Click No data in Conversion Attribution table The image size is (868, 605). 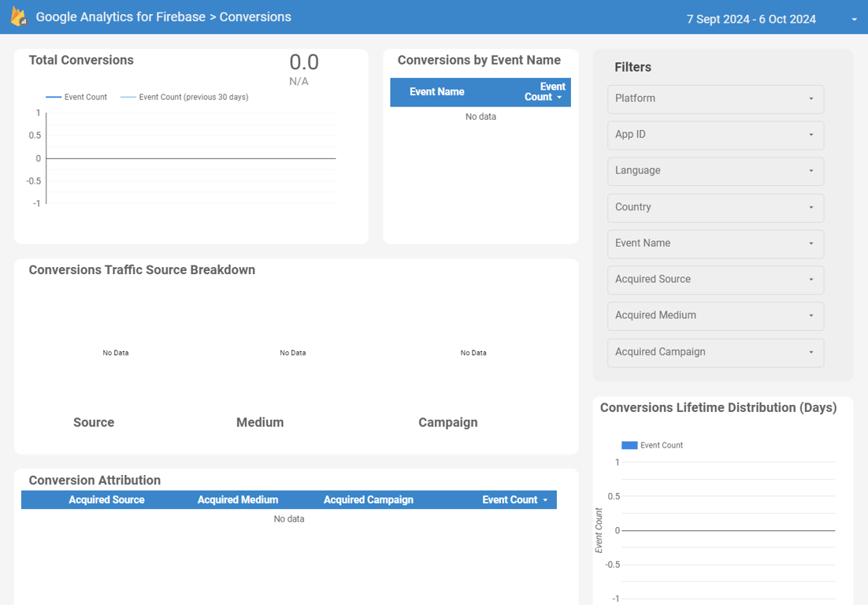(x=289, y=518)
